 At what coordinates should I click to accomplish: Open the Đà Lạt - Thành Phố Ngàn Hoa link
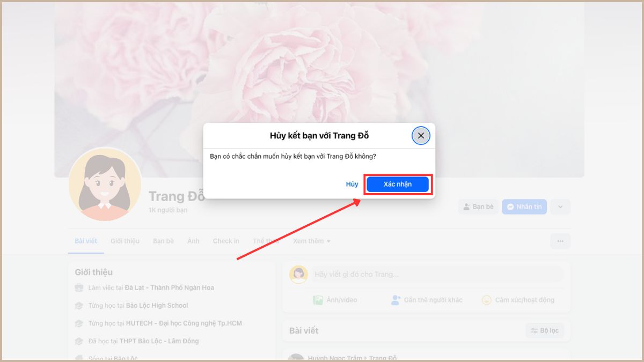170,287
